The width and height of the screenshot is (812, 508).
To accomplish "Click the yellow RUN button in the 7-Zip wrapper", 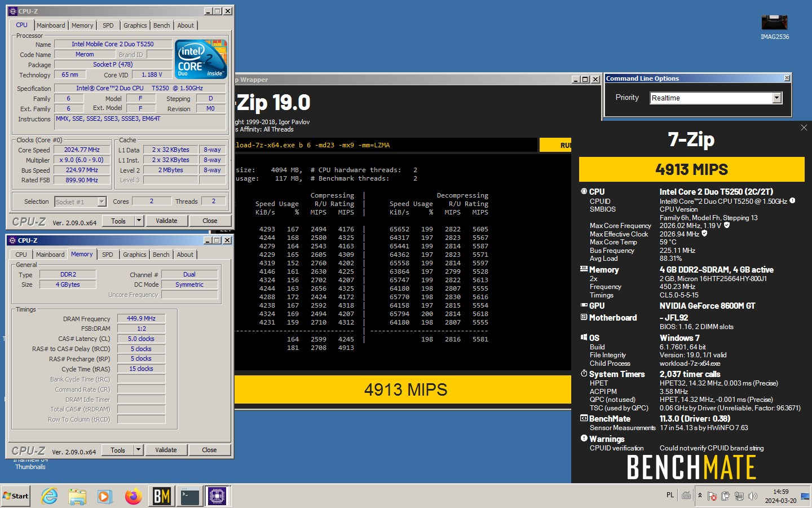I will 556,145.
